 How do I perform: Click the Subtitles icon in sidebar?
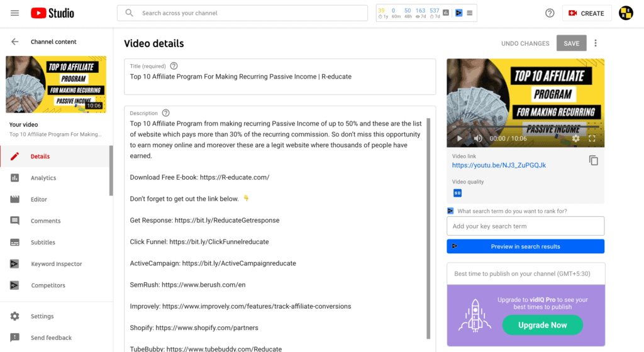pos(15,243)
